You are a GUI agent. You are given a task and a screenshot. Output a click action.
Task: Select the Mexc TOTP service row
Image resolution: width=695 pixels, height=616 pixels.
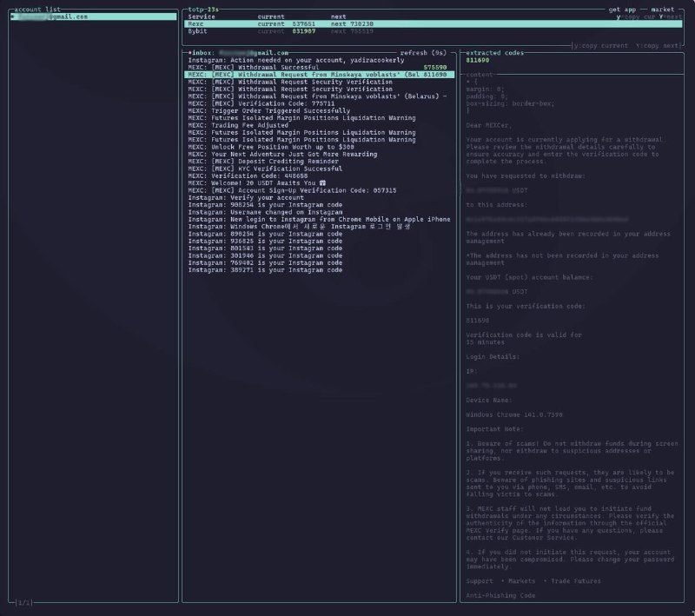click(x=433, y=24)
